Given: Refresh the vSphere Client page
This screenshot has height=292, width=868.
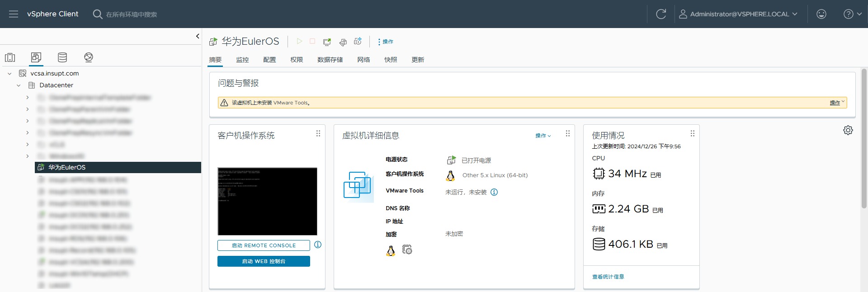Looking at the screenshot, I should 661,14.
